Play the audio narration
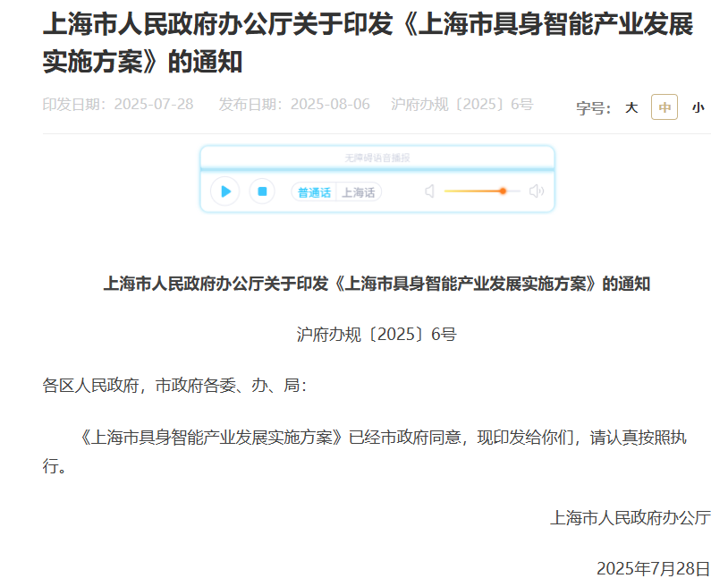 click(225, 191)
